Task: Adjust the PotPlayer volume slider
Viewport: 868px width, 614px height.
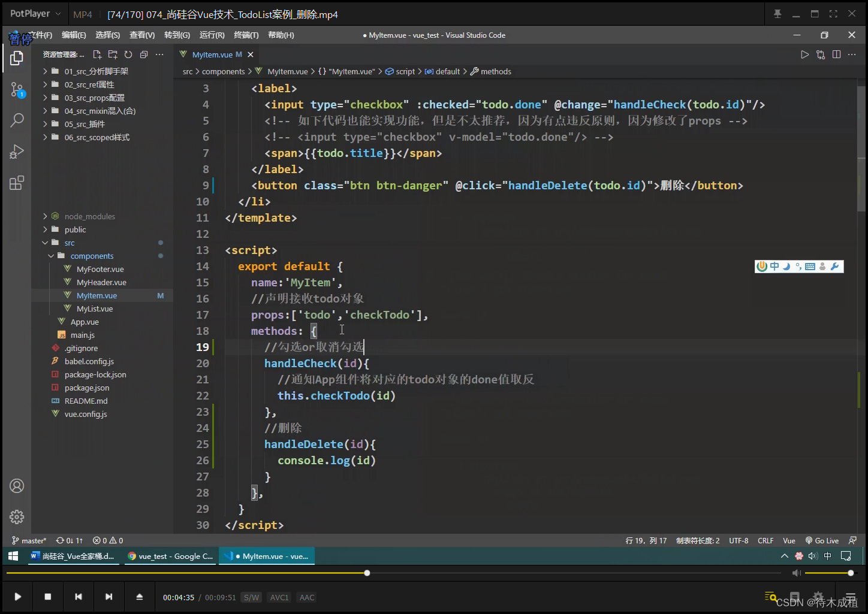Action: (x=829, y=573)
